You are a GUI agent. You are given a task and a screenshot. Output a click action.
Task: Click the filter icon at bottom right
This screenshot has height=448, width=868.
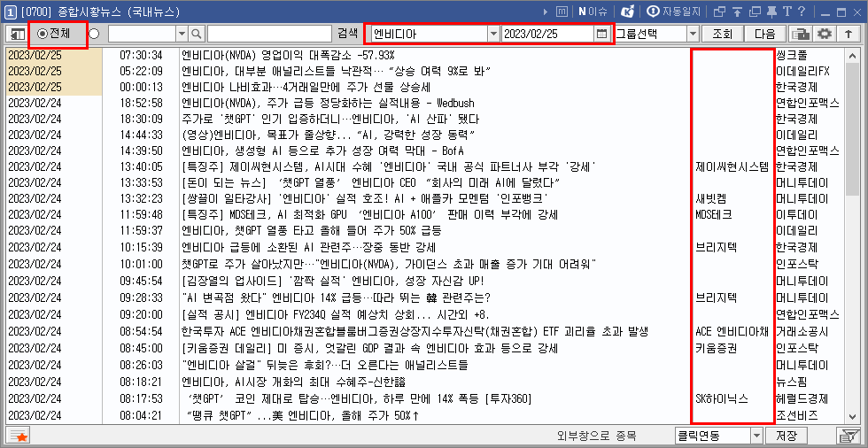(847, 436)
